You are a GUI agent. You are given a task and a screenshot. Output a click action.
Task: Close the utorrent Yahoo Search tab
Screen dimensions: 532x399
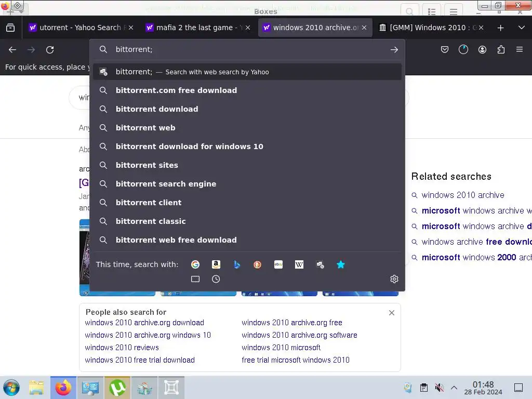point(131,28)
